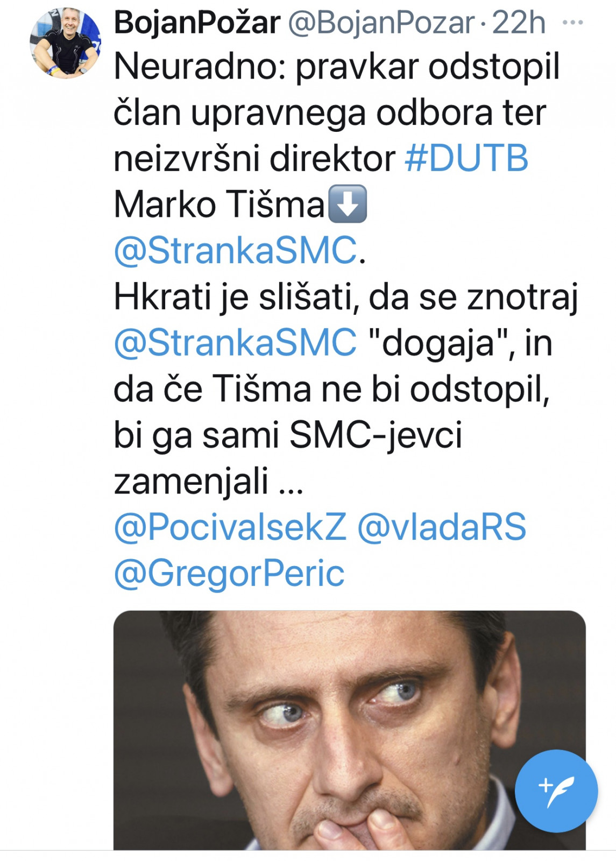The height and width of the screenshot is (861, 616).
Task: Open the #DUTB hashtag
Action: pos(466,158)
